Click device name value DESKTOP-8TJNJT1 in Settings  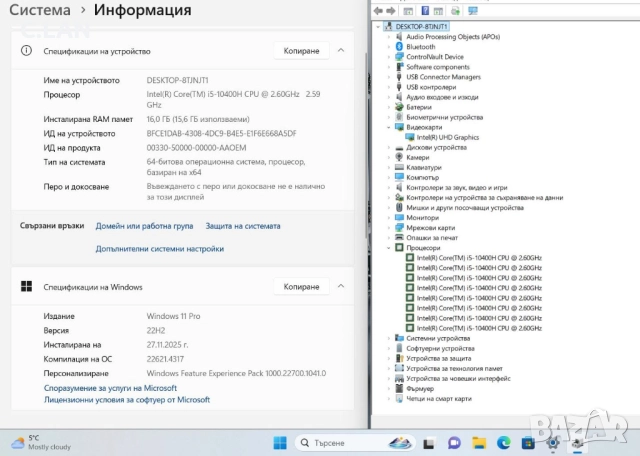[x=178, y=80]
